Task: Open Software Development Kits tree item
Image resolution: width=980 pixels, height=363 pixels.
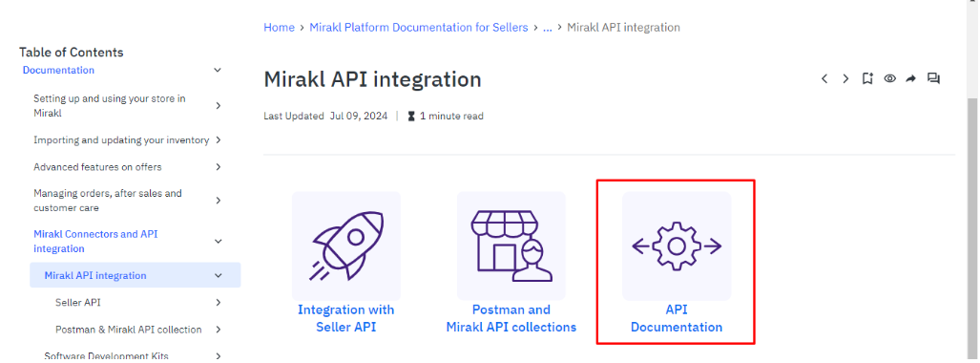Action: coord(106,356)
